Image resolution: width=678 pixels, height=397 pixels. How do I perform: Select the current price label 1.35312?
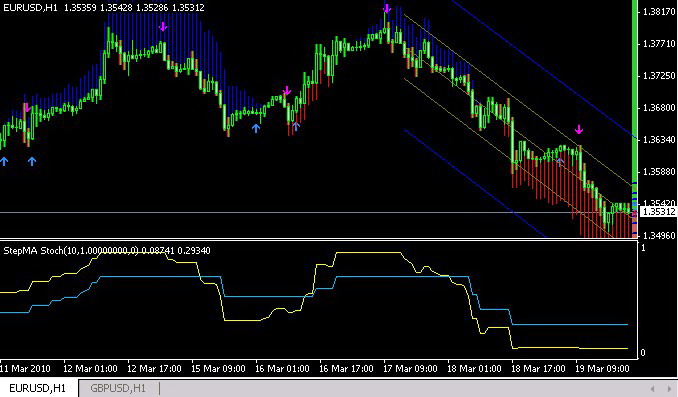coord(658,212)
